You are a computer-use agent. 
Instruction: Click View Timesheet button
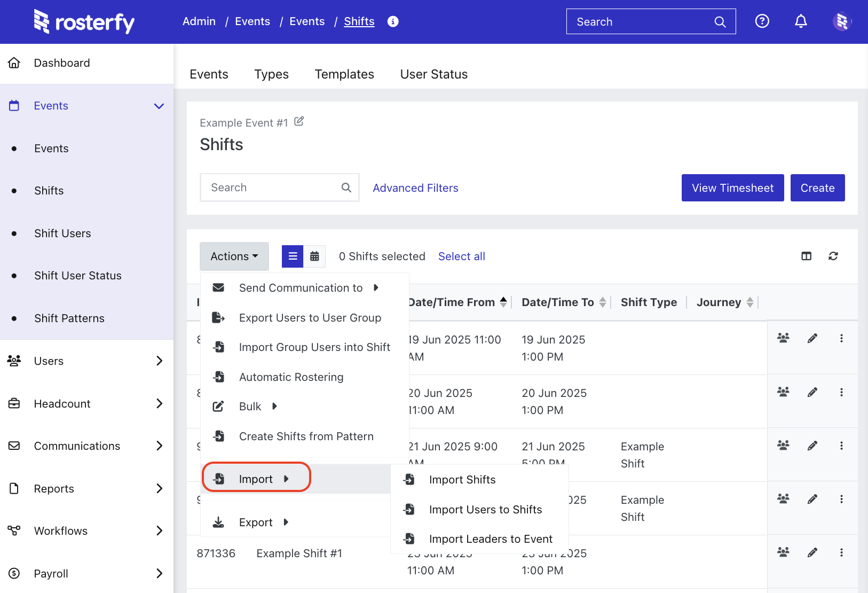732,188
